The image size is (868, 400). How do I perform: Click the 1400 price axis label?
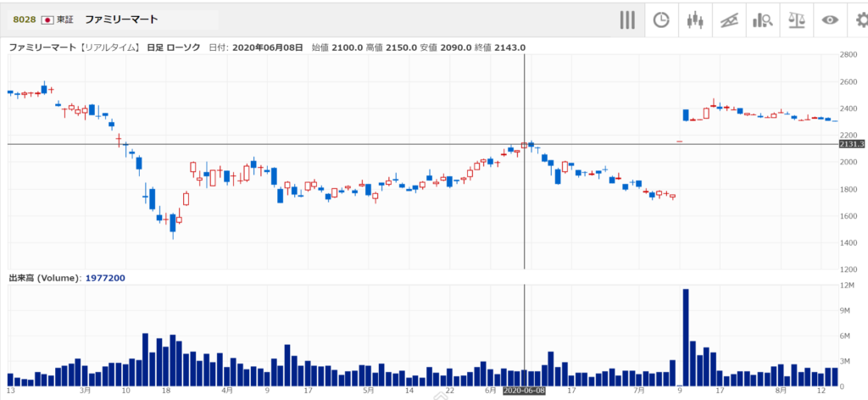coord(848,243)
